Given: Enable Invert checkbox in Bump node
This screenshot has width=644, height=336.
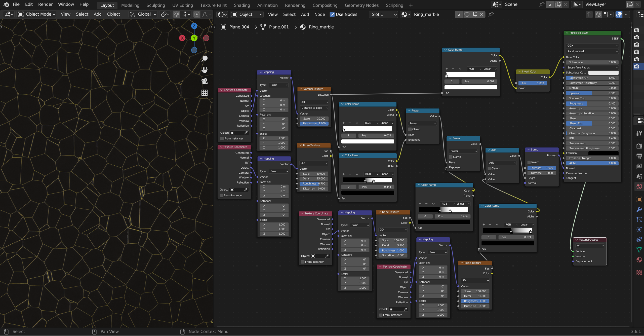Looking at the screenshot, I should [529, 162].
